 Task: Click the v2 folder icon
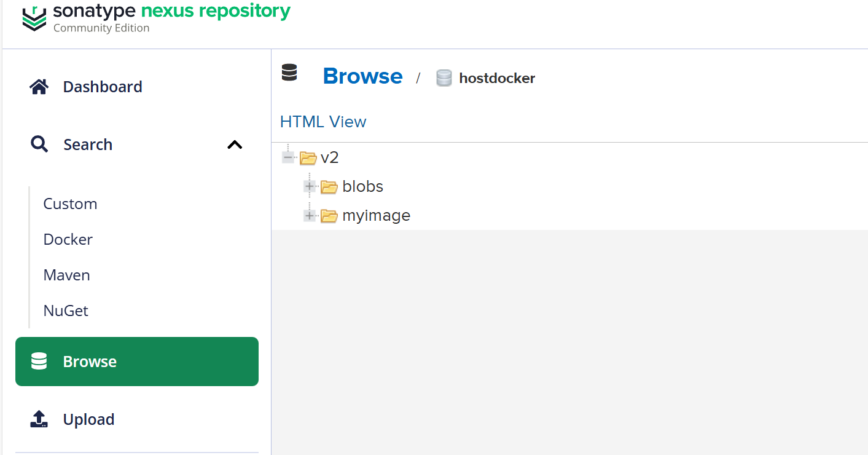point(308,158)
